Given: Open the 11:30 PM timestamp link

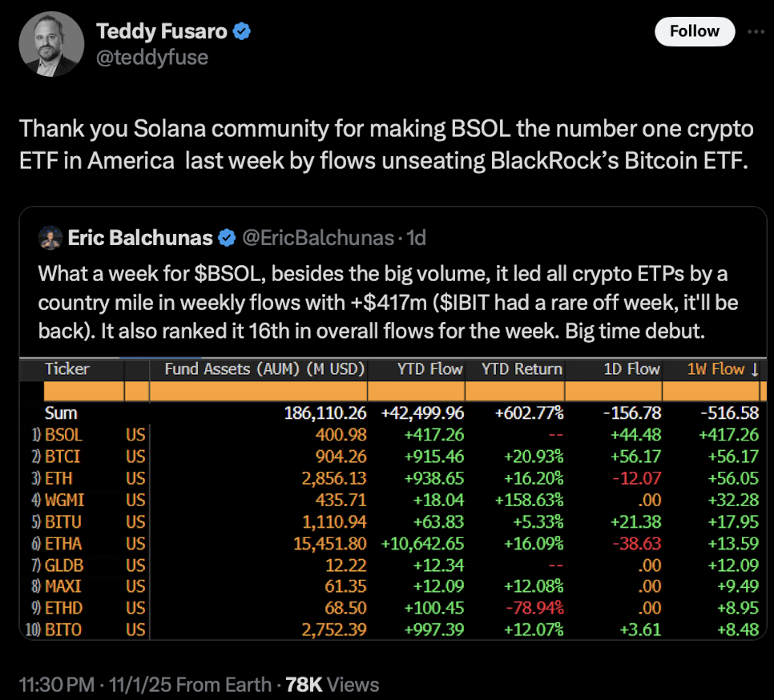Looking at the screenshot, I should click(57, 684).
